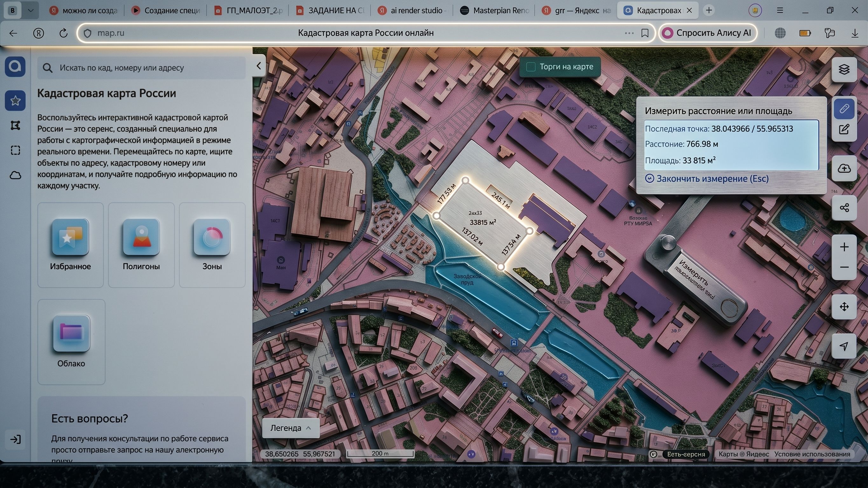Viewport: 868px width, 488px height.
Task: Collapse the left sidebar with chevron
Action: point(258,66)
